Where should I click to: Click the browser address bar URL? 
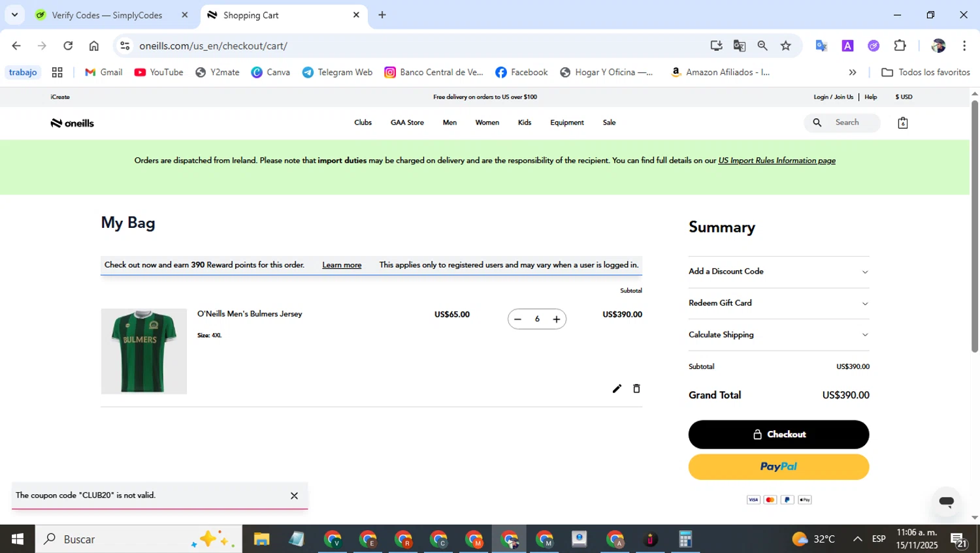tap(214, 46)
